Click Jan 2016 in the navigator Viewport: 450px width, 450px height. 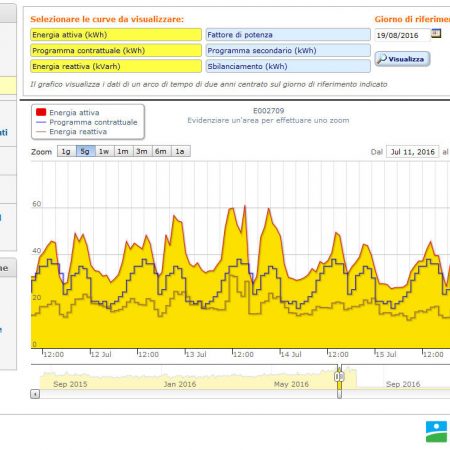coord(180,384)
